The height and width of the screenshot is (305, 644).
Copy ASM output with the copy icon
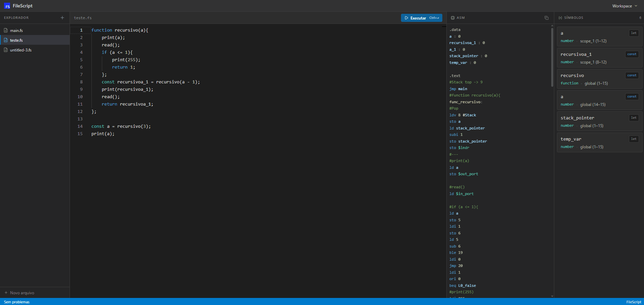(547, 18)
